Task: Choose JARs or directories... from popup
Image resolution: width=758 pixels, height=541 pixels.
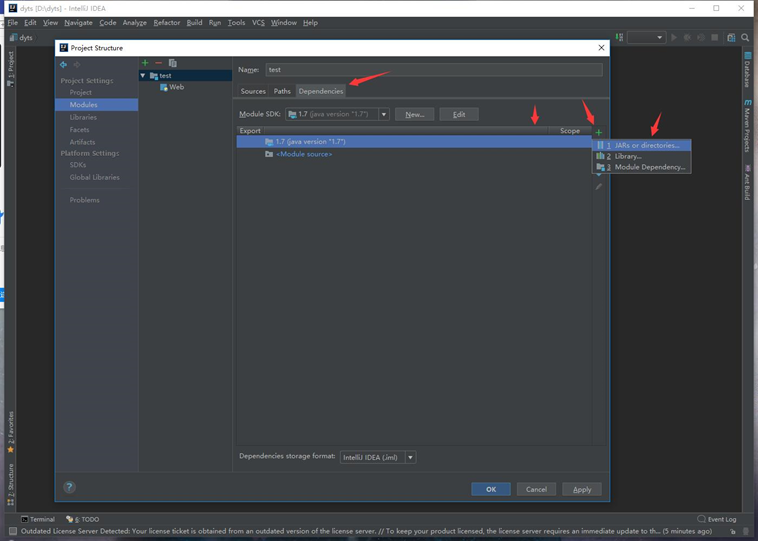Action: click(641, 145)
